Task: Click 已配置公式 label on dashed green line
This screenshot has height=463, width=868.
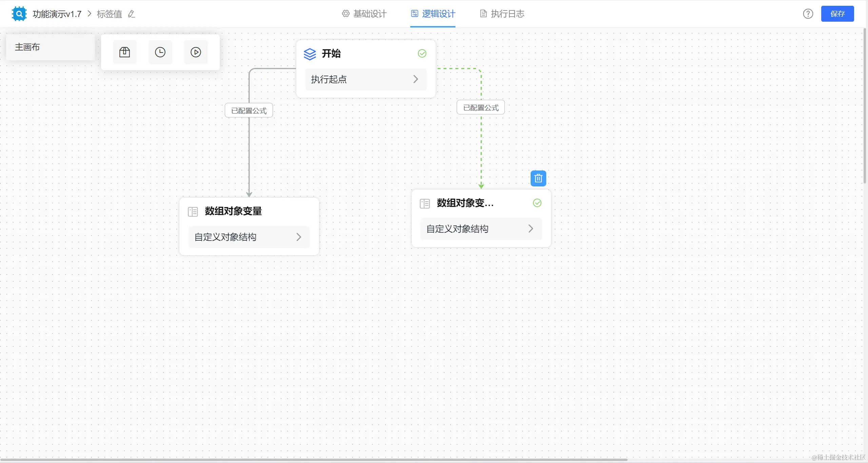Action: click(x=480, y=107)
